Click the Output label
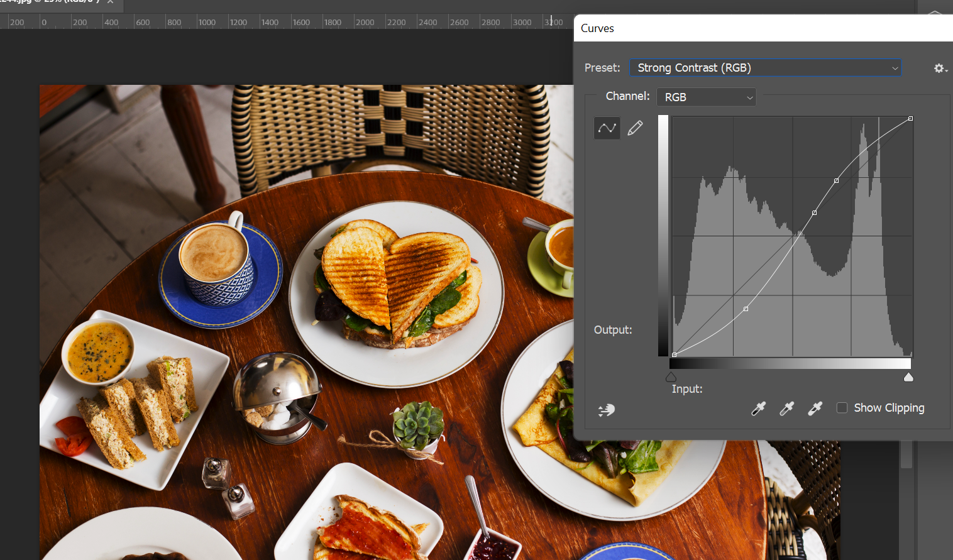The width and height of the screenshot is (953, 560). (613, 330)
